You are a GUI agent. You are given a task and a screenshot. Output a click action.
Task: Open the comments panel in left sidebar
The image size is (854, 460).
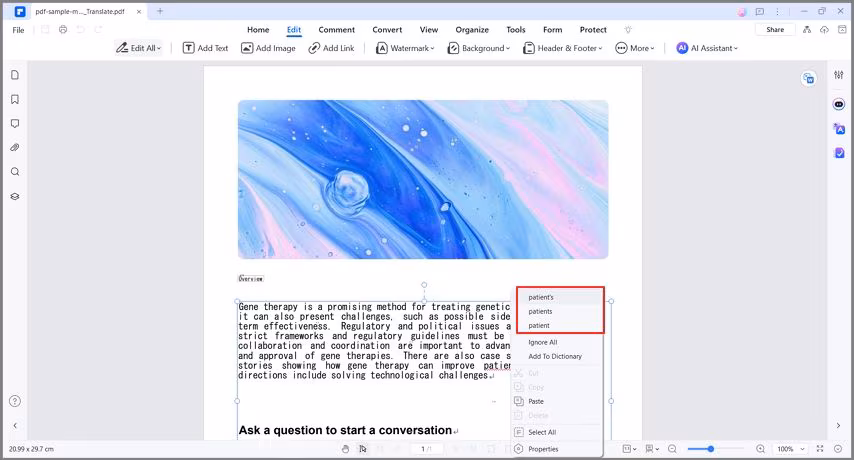[15, 124]
